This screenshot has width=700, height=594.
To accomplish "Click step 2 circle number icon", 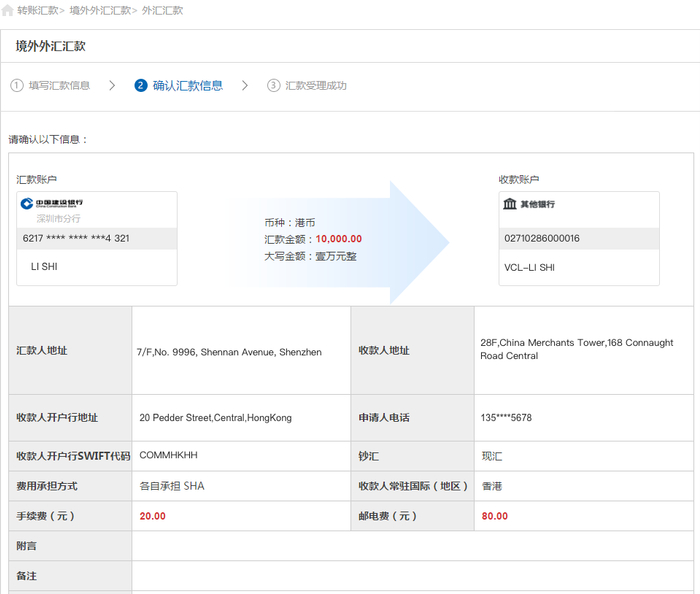I will pos(140,86).
